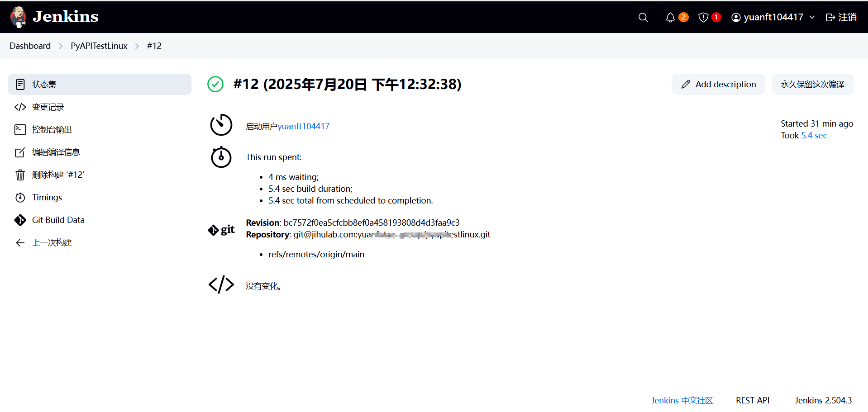The image size is (868, 412).
Task: Click the Timings stopwatch sidebar icon
Action: pyautogui.click(x=20, y=198)
